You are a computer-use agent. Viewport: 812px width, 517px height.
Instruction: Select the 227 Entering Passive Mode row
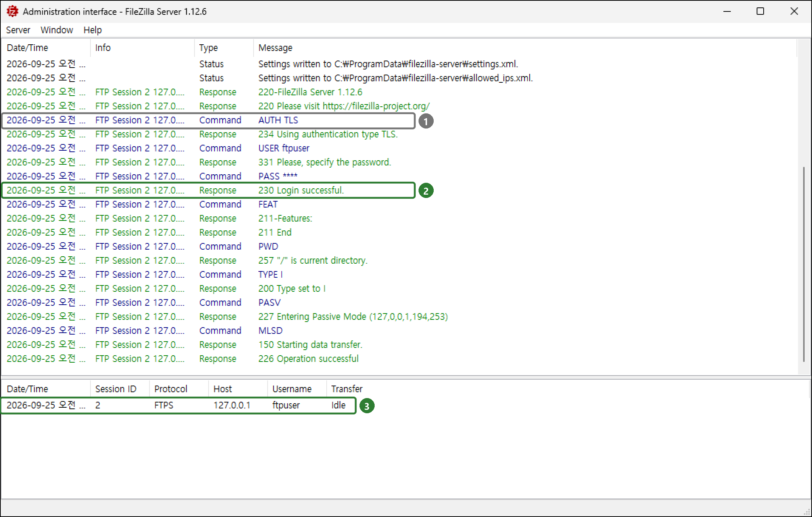[399, 316]
